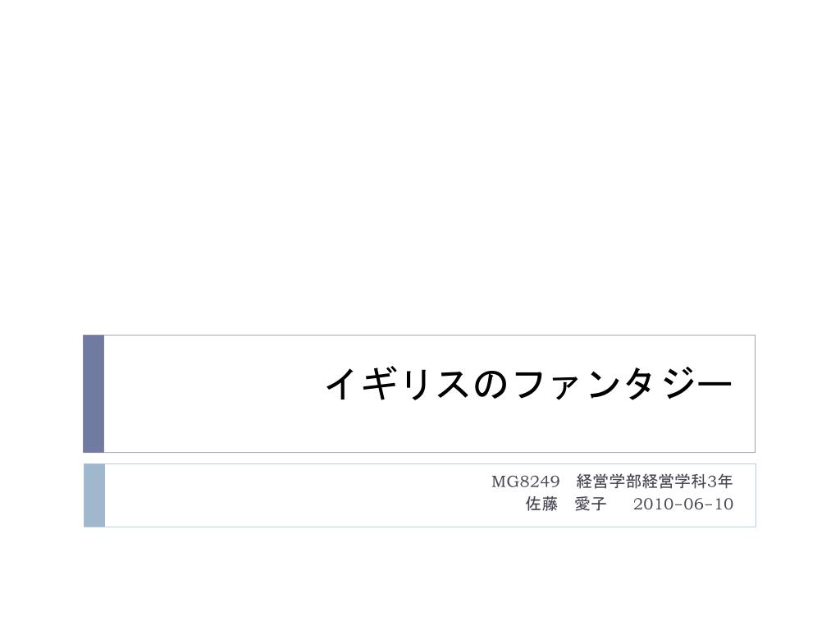The height and width of the screenshot is (630, 840).
Task: Click the word ファンタジー in the title
Action: click(x=623, y=384)
